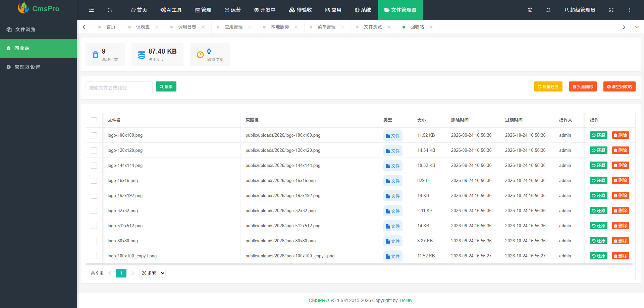Open notifications bell icon
The image size is (644, 308).
[548, 10]
